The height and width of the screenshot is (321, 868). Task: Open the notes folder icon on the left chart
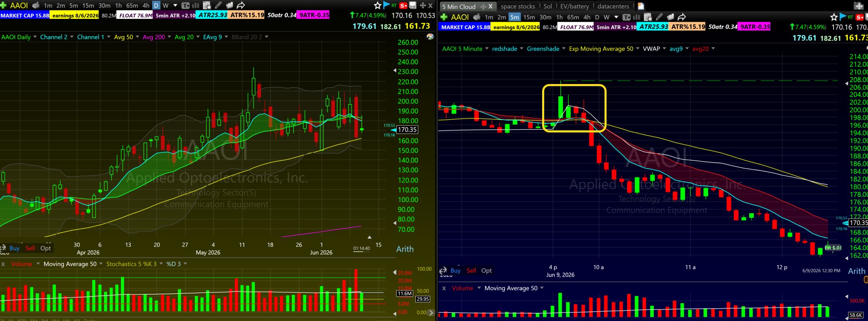coord(229,5)
